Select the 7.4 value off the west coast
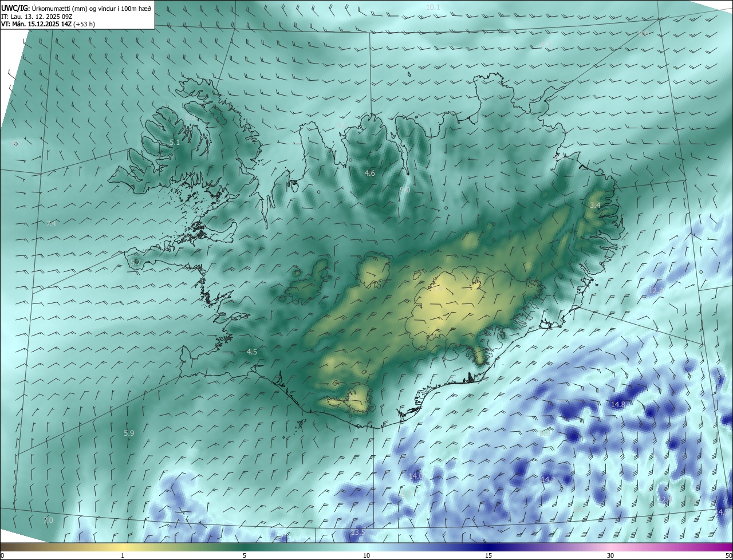The height and width of the screenshot is (560, 733). tap(52, 224)
